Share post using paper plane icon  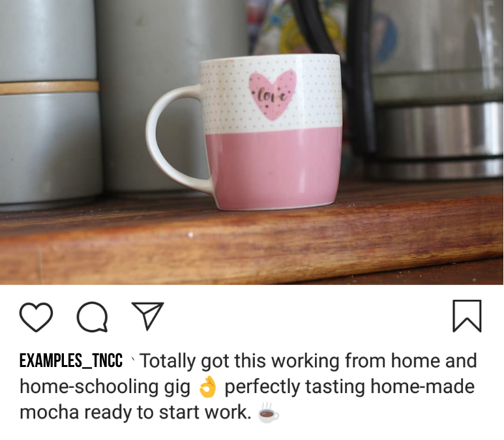click(x=148, y=315)
